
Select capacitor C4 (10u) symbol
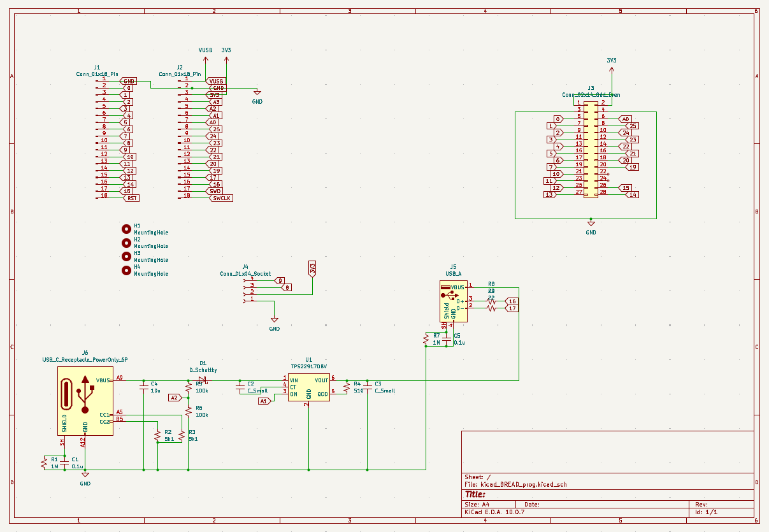tap(144, 387)
